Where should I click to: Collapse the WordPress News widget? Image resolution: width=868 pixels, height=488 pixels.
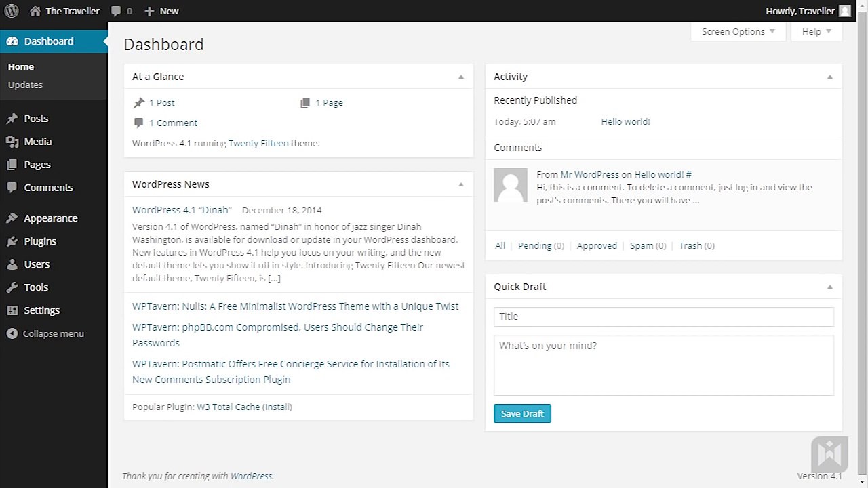pos(461,184)
